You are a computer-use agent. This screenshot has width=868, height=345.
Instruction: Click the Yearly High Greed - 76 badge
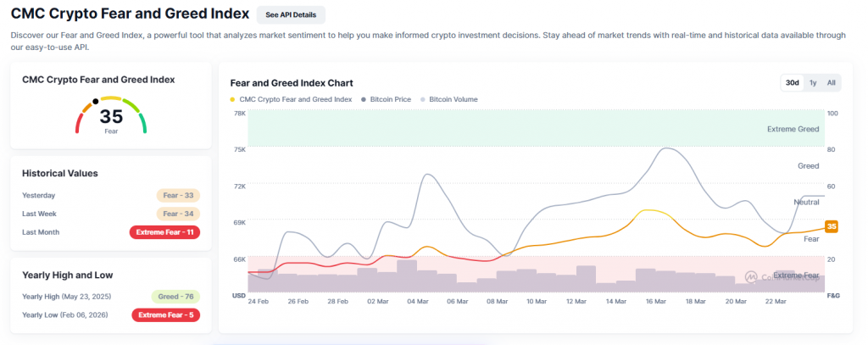pyautogui.click(x=175, y=297)
